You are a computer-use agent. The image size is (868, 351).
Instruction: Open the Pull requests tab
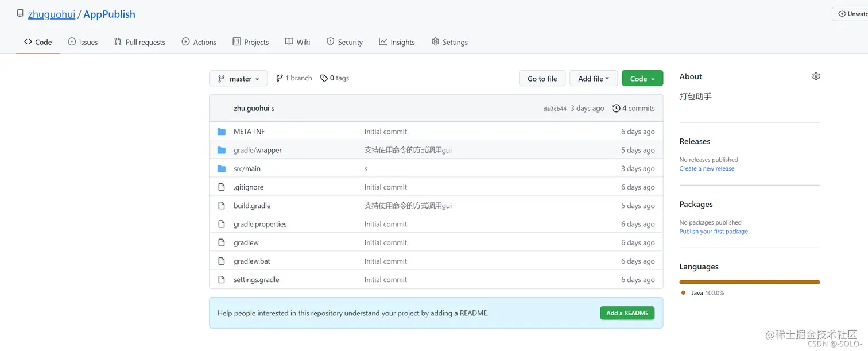point(139,42)
